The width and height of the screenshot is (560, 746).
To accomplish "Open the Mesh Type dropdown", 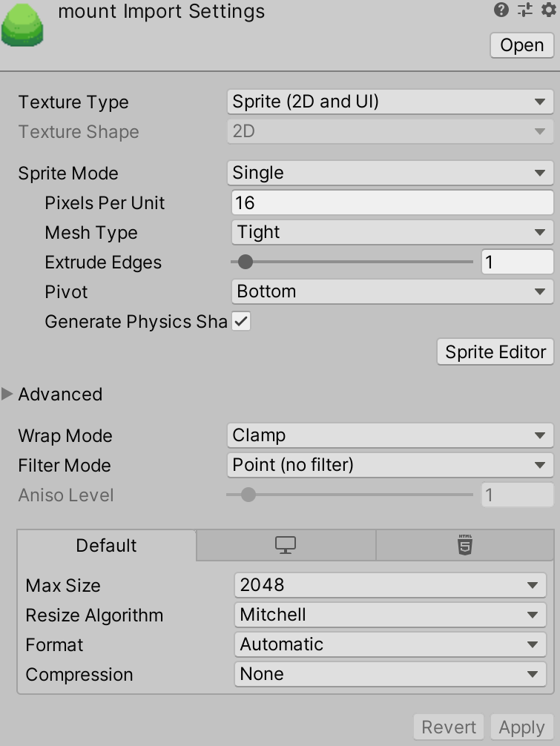I will pos(392,232).
